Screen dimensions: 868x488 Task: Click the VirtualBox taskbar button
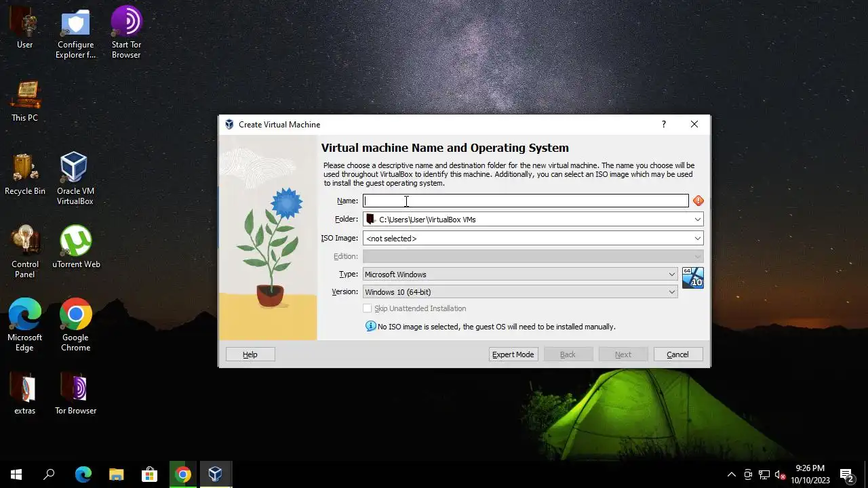(x=216, y=474)
